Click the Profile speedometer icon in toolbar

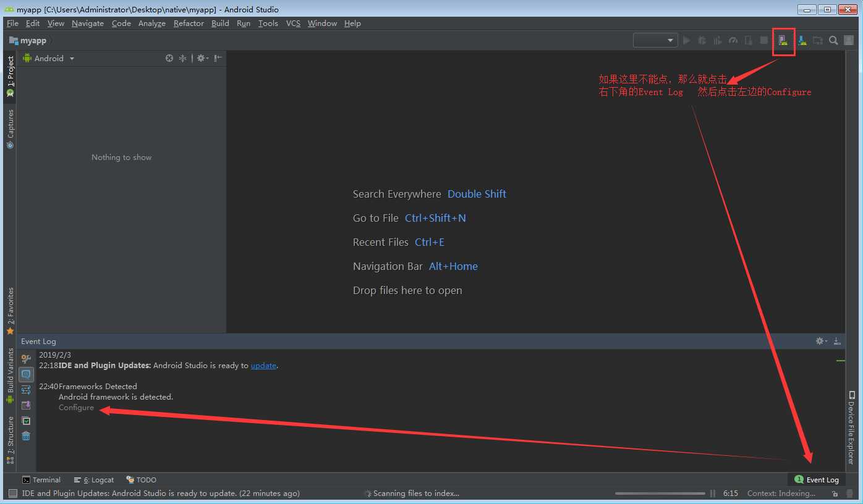[x=733, y=41]
